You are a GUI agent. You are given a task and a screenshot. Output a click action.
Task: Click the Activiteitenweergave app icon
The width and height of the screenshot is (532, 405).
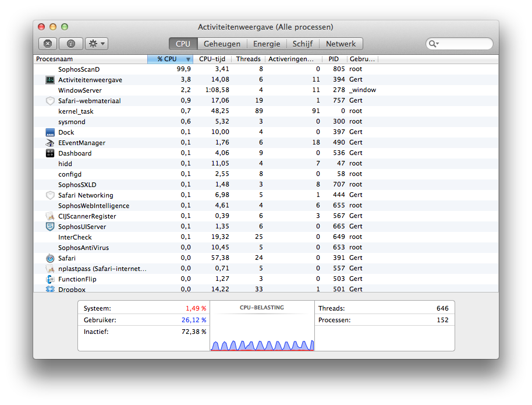(x=50, y=80)
